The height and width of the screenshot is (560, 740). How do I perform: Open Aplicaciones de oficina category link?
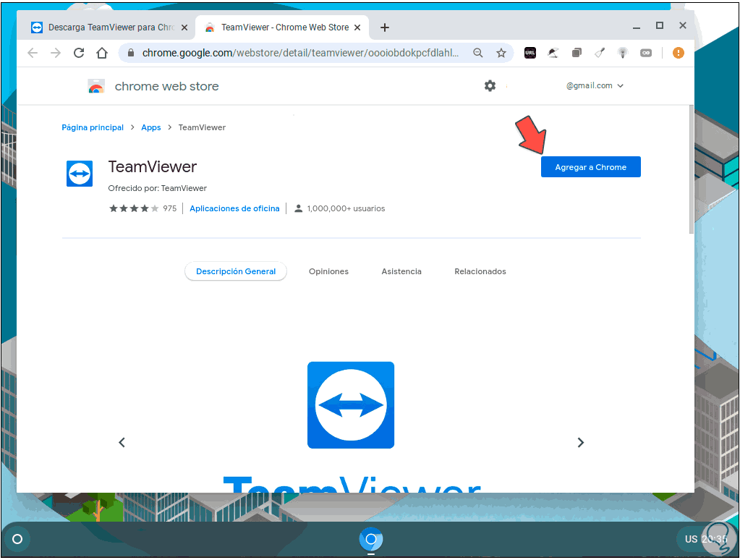click(x=234, y=208)
